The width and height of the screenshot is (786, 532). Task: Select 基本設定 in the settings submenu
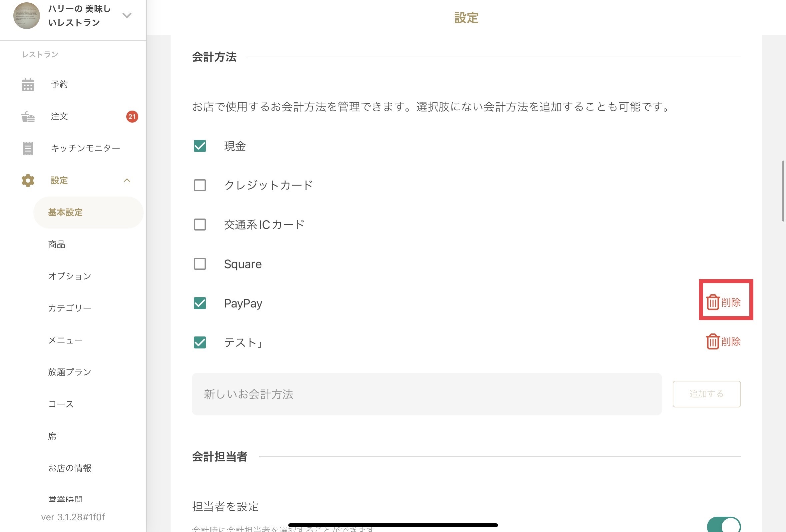88,213
